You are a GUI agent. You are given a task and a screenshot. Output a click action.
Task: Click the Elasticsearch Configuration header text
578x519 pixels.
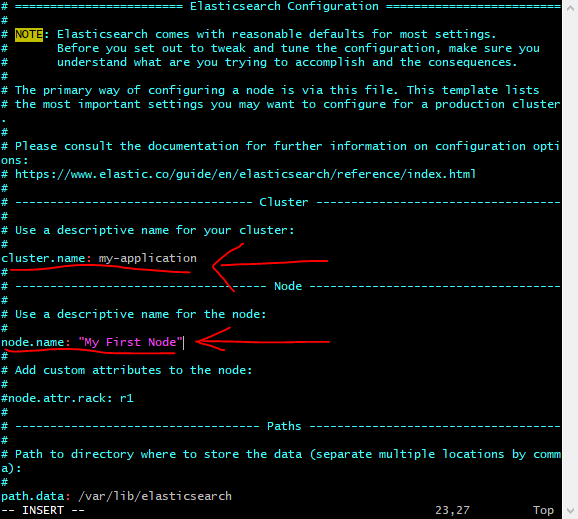pyautogui.click(x=284, y=6)
